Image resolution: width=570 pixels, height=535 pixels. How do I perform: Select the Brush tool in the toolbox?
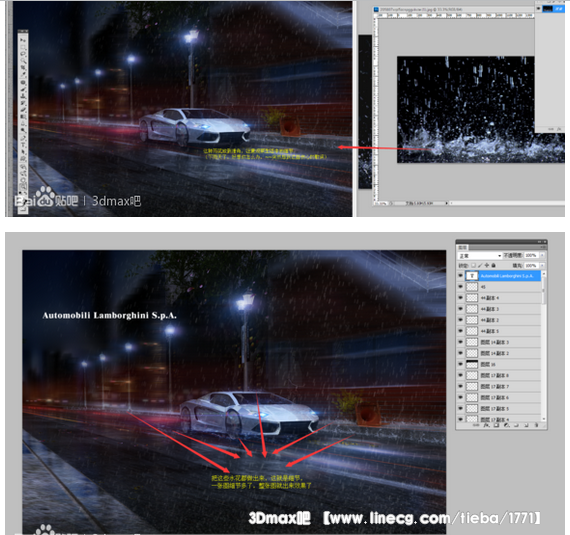23,89
